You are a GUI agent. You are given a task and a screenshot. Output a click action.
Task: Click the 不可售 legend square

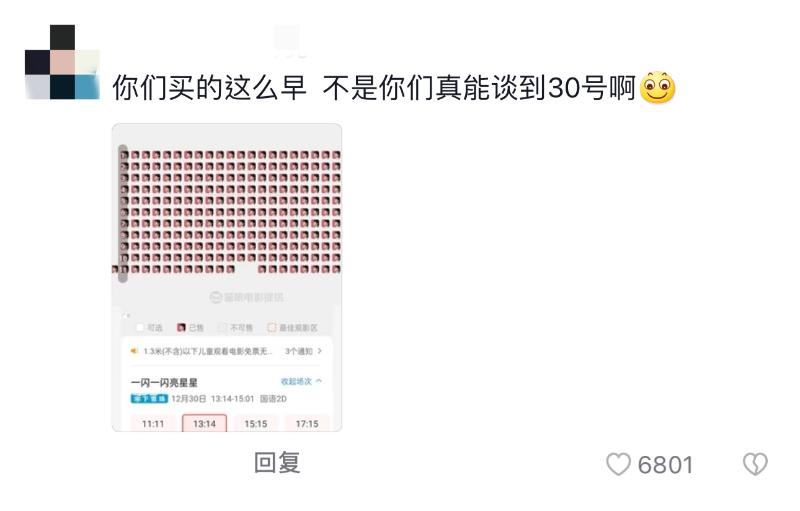[x=222, y=327]
